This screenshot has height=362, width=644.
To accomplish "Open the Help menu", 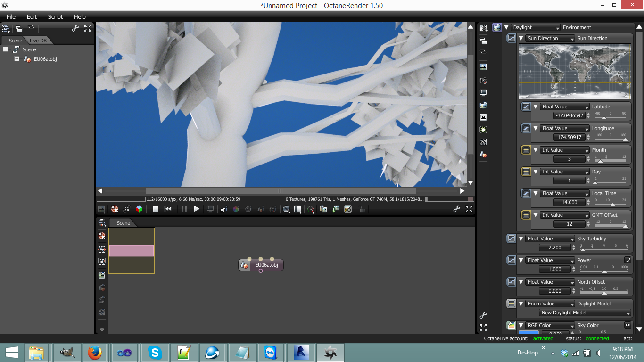I will pyautogui.click(x=80, y=17).
